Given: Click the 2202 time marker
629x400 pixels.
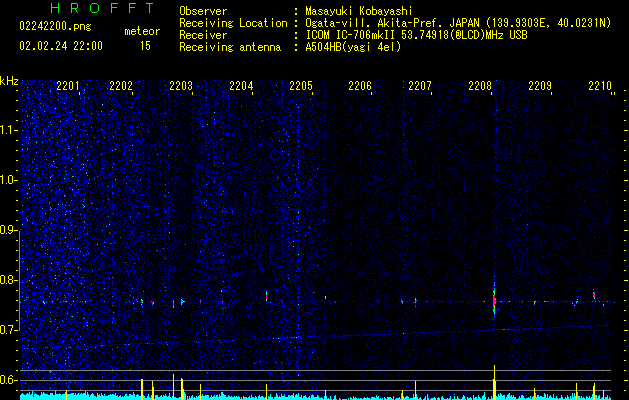Looking at the screenshot, I should tap(121, 86).
